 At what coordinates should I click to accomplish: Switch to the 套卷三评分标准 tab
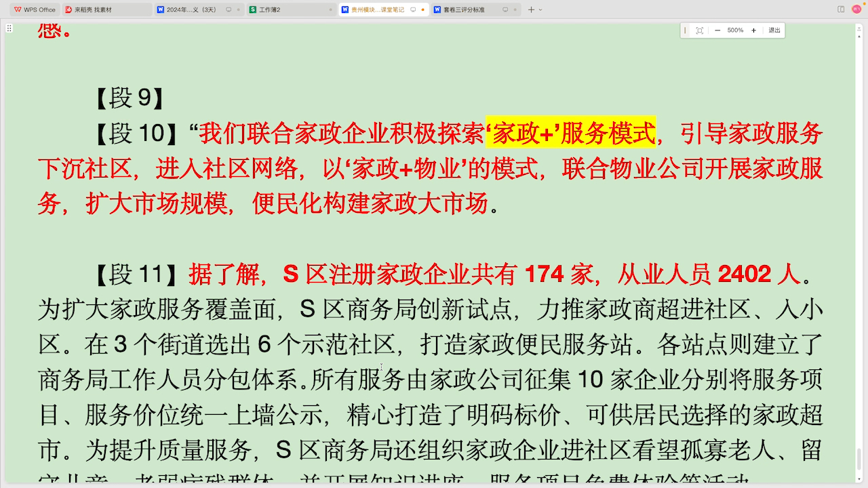[475, 10]
